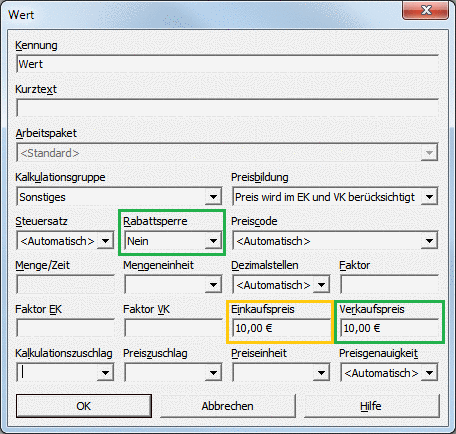Click the Kennung text field containing Wert

click(227, 64)
